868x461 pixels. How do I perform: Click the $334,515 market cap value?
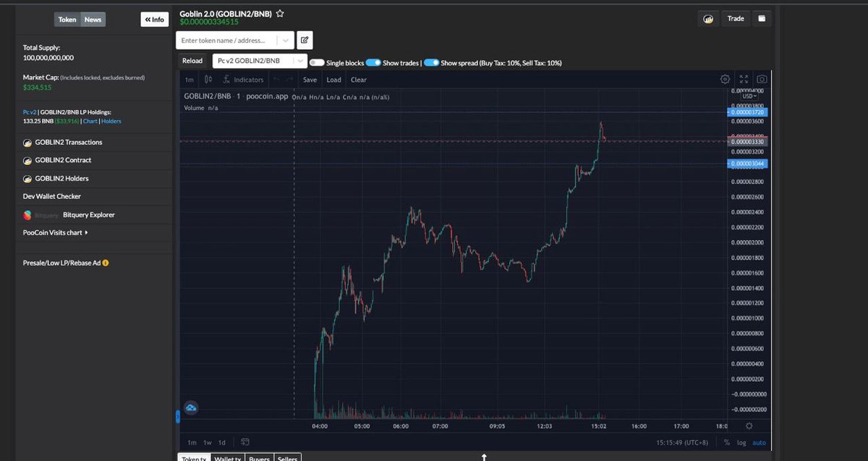(x=37, y=87)
